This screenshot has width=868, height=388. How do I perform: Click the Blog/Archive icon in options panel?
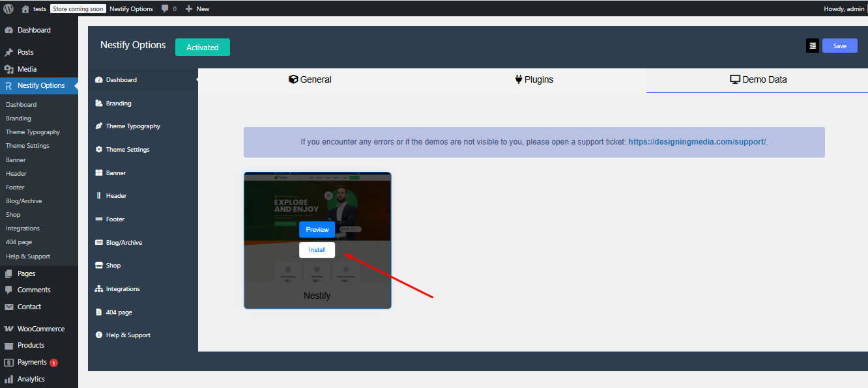[99, 242]
